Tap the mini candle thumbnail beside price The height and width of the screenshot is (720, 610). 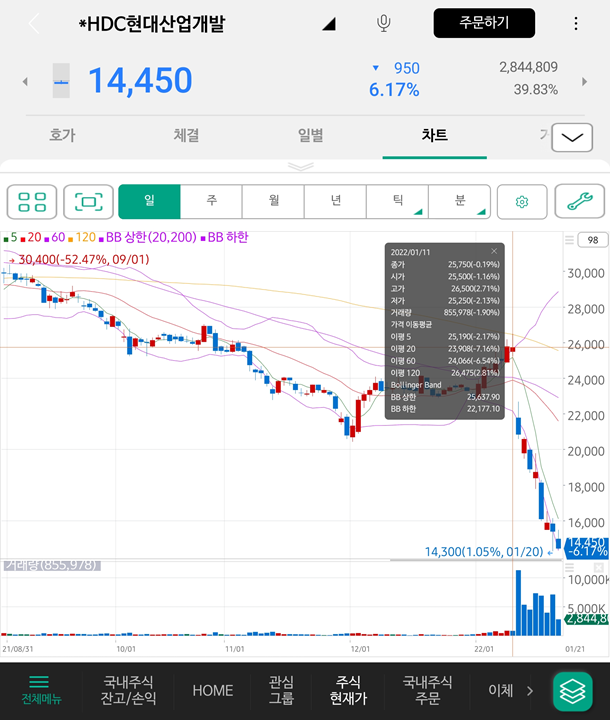61,81
